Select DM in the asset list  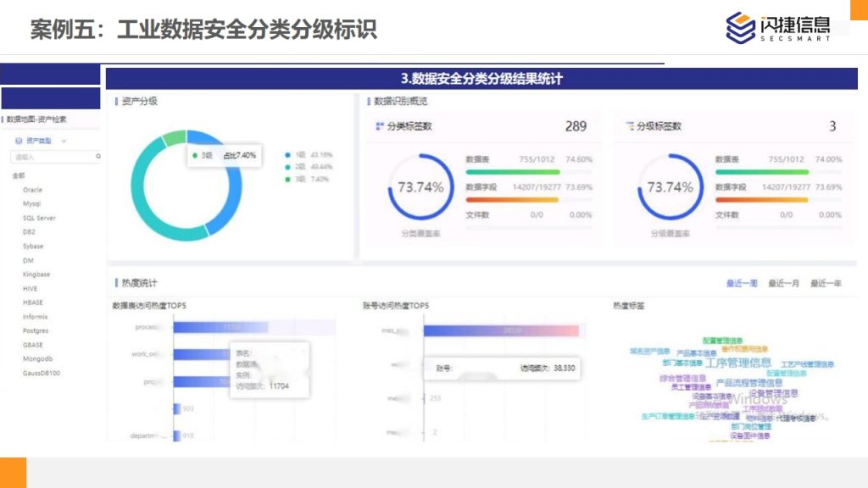(28, 261)
